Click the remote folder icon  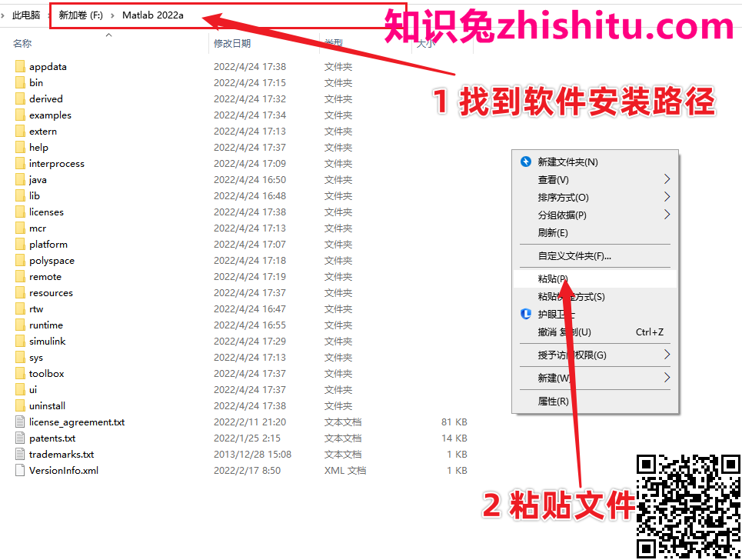coord(20,276)
